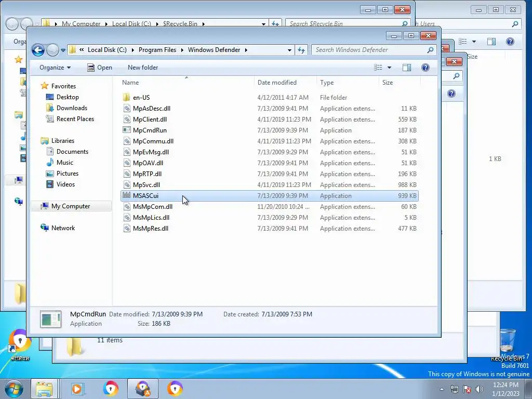Click Program Files in the address breadcrumb

pyautogui.click(x=157, y=50)
